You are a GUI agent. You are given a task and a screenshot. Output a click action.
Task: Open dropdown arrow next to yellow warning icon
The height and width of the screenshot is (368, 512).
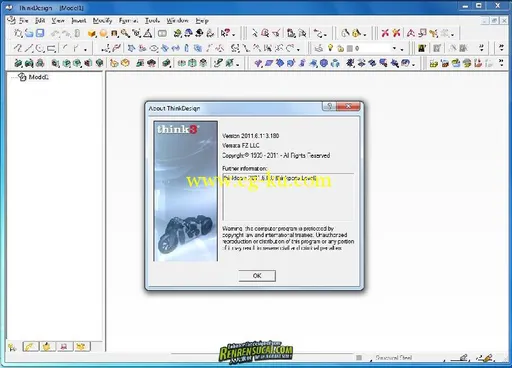[365, 34]
